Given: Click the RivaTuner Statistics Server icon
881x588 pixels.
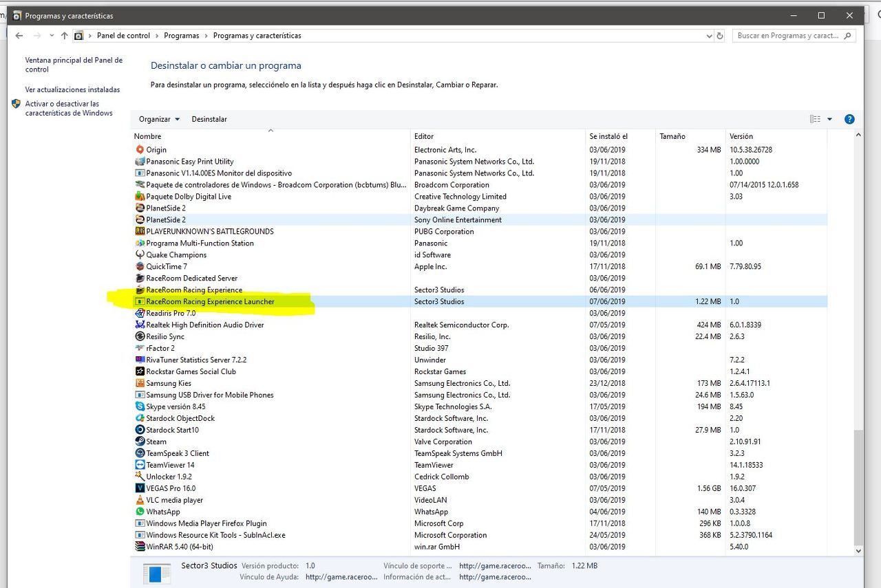Looking at the screenshot, I should click(x=140, y=360).
